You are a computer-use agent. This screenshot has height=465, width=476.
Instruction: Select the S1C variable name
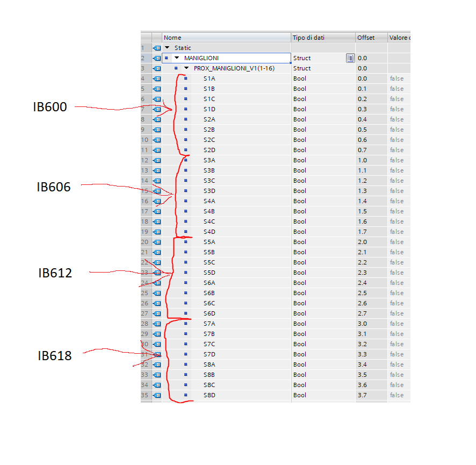(209, 99)
